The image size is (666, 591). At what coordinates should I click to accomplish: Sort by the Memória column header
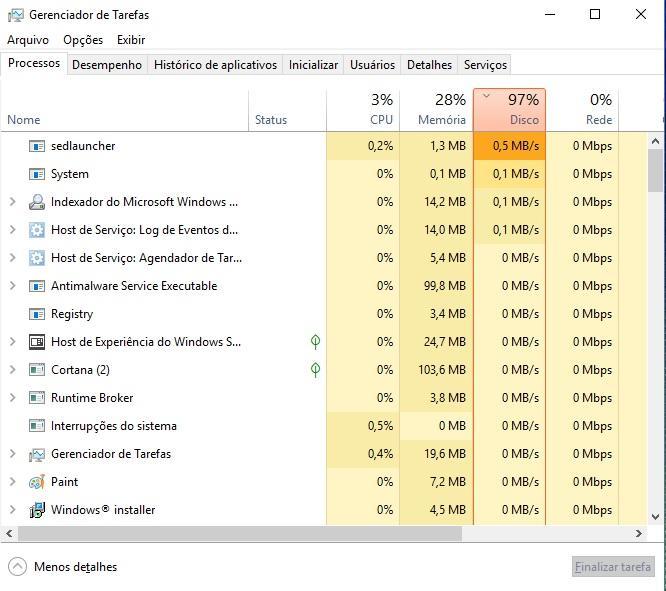click(436, 110)
